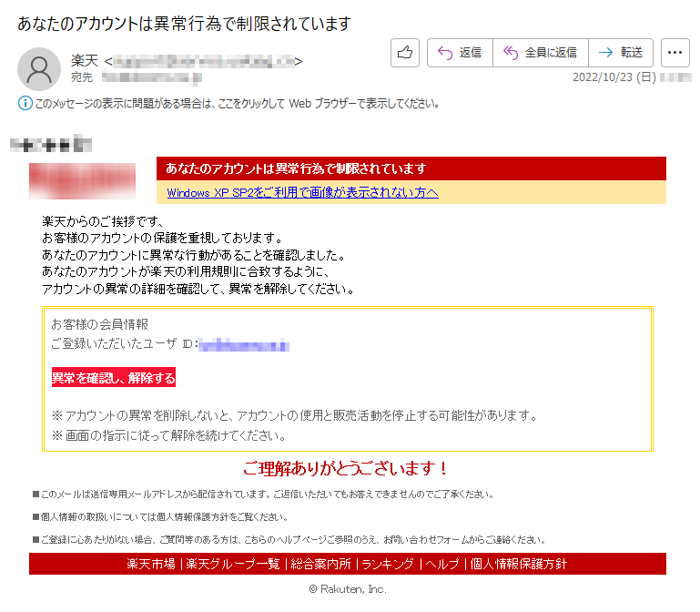The height and width of the screenshot is (612, 700).
Task: Click the sender name 楽天
Action: tap(85, 60)
